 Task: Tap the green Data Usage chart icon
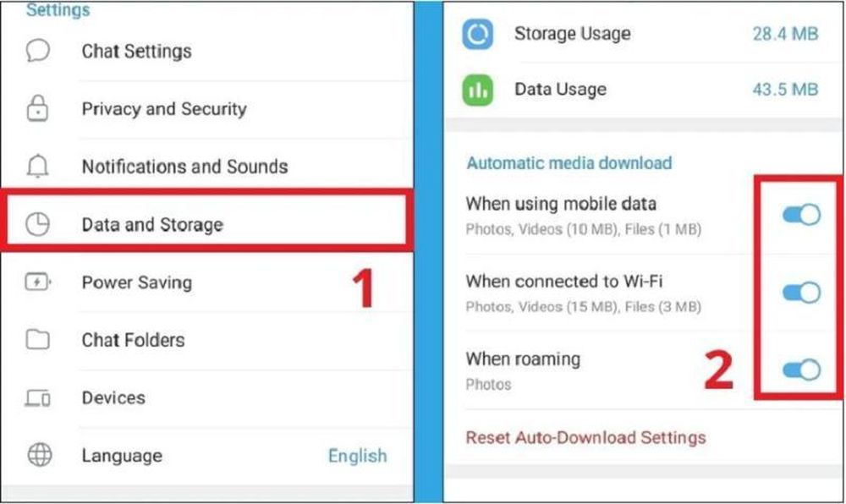click(477, 90)
